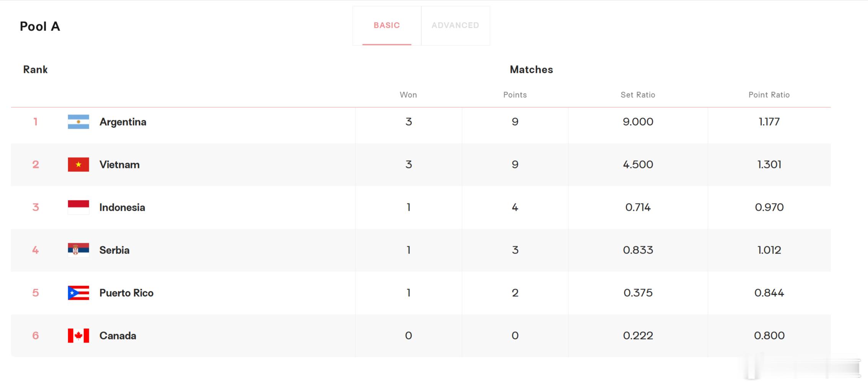Select Argentina's matches won value

pyautogui.click(x=408, y=122)
